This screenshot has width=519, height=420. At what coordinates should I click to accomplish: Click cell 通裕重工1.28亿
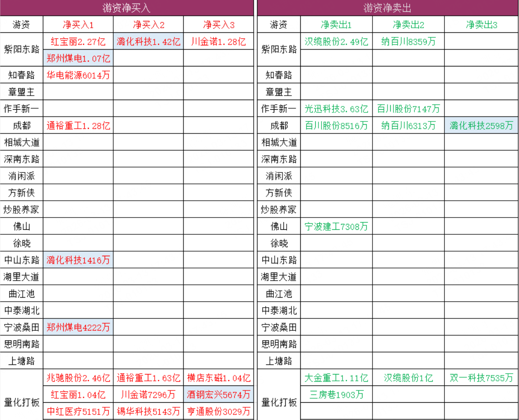click(x=78, y=126)
